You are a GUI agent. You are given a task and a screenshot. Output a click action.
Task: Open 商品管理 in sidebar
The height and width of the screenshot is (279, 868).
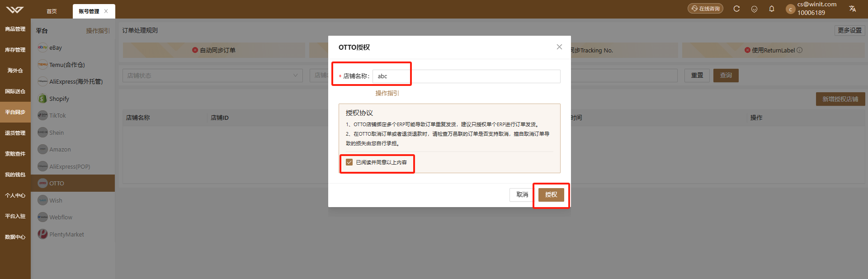coord(15,29)
